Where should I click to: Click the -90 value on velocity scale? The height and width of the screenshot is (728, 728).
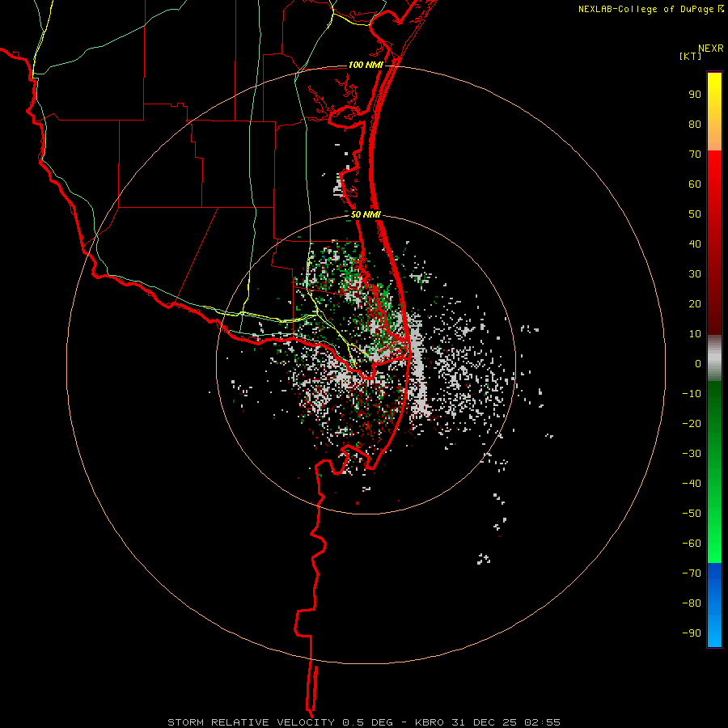pos(692,633)
